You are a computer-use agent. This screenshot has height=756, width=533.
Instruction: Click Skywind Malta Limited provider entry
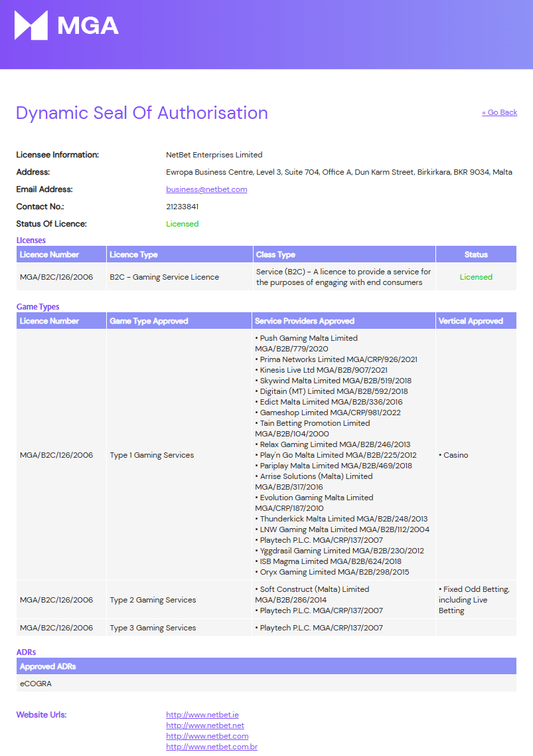point(333,381)
